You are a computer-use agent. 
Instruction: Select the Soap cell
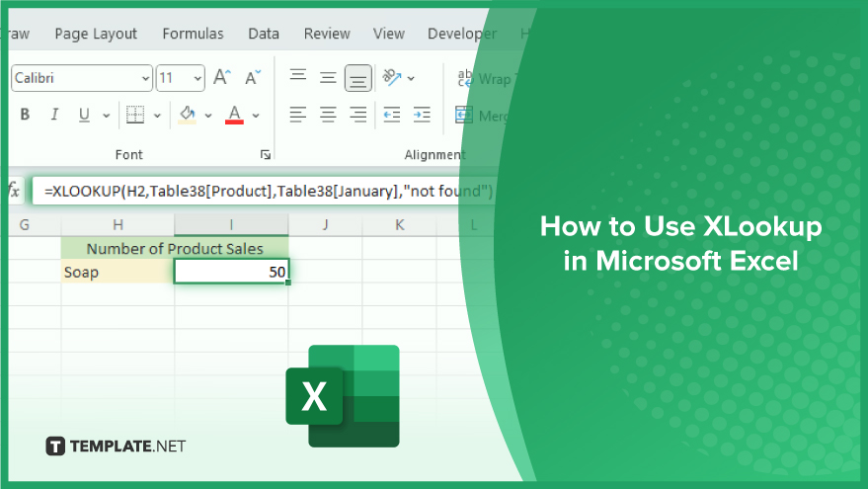(118, 272)
